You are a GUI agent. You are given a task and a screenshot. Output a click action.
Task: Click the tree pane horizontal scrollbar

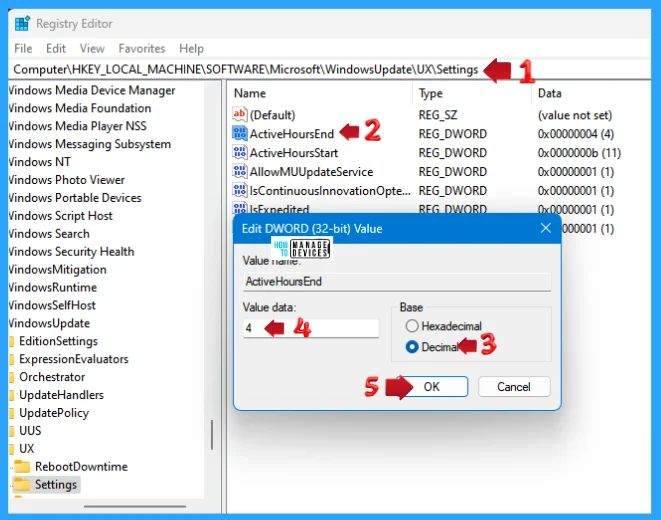(x=135, y=506)
